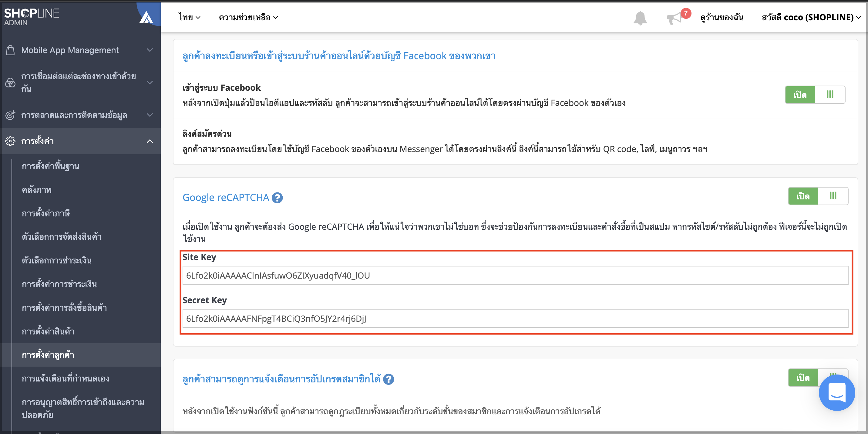Open the สวัสดี coco (SHOPLINE) account dropdown
The width and height of the screenshot is (868, 434).
pyautogui.click(x=811, y=17)
